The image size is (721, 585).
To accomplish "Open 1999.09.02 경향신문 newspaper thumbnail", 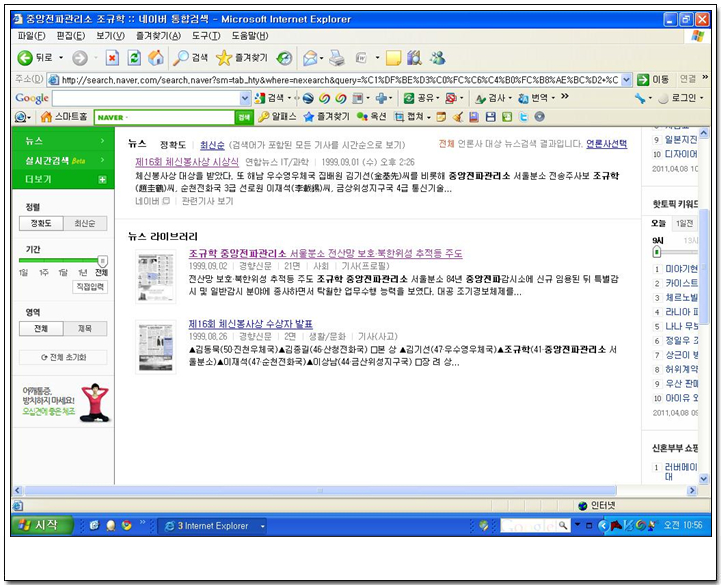I will coord(155,276).
